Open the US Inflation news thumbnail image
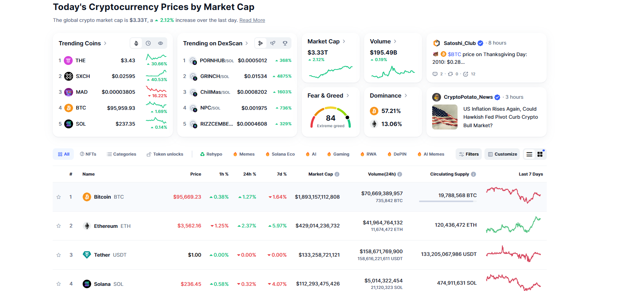 point(445,117)
